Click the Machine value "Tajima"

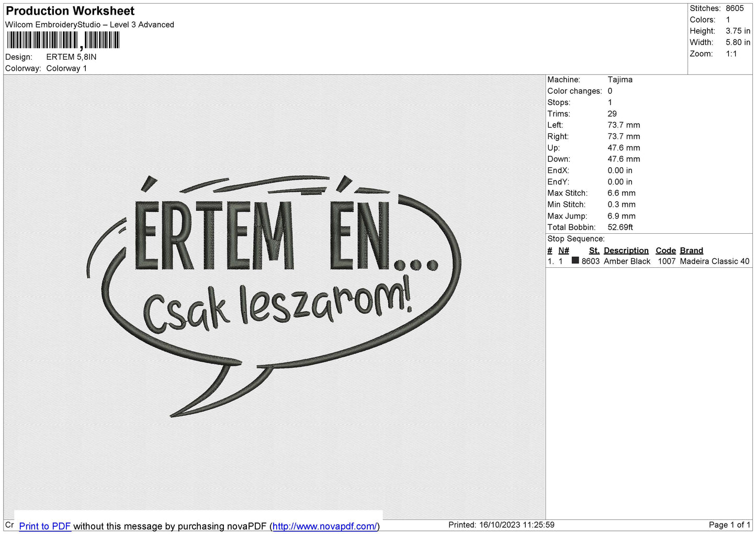point(620,79)
